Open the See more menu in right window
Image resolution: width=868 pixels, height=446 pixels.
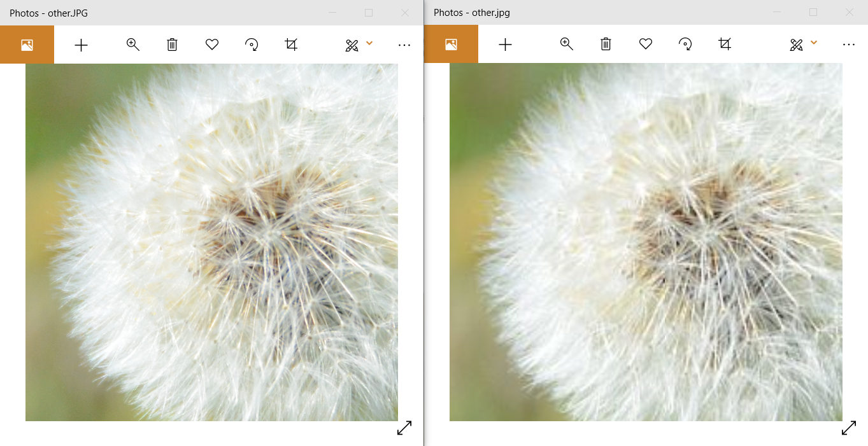click(x=848, y=45)
